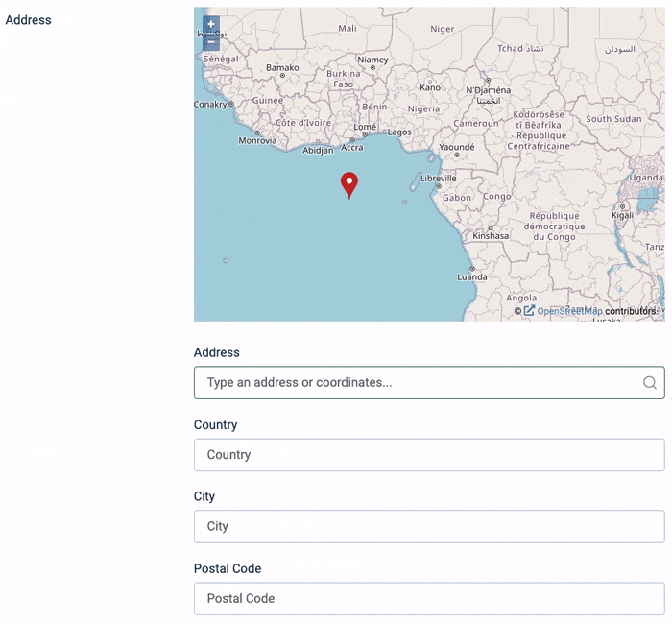This screenshot has width=672, height=624.
Task: Zoom in the map with plus button
Action: [x=211, y=24]
